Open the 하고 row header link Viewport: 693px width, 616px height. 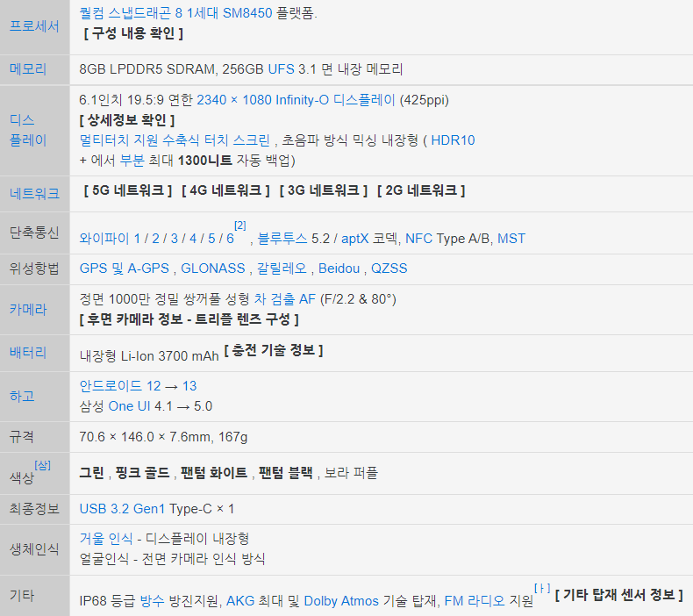22,396
